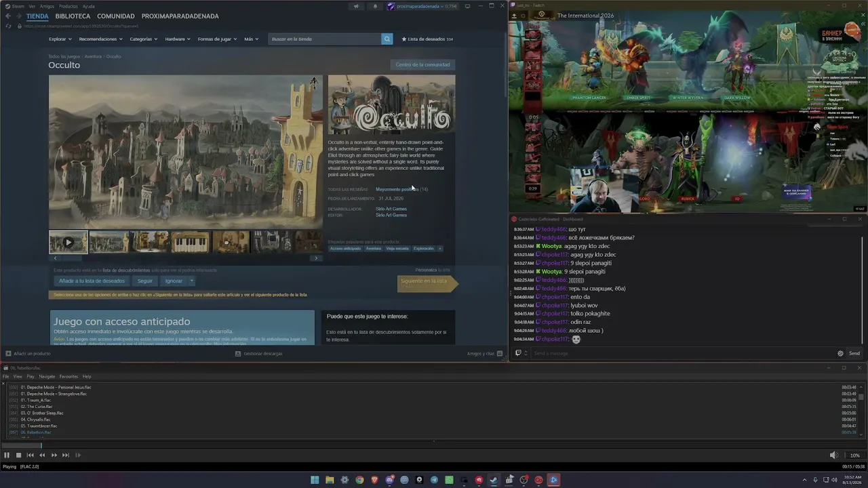The width and height of the screenshot is (868, 488).
Task: Advance the screenshot strip with right arrow
Action: [x=316, y=258]
